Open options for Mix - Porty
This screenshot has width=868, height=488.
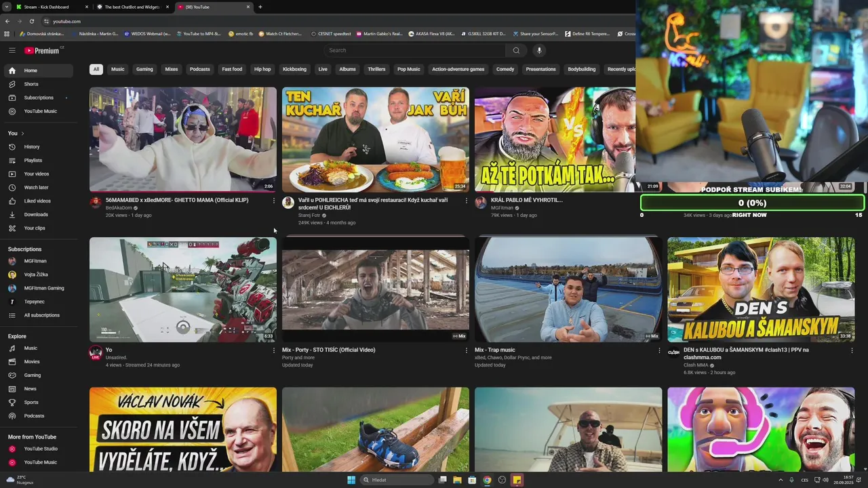pos(467,350)
